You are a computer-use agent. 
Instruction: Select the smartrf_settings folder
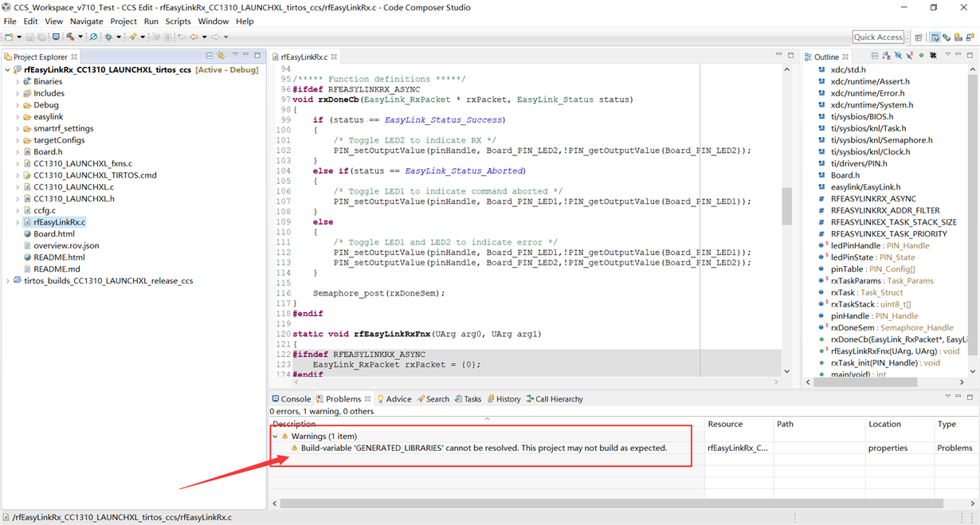pyautogui.click(x=63, y=128)
